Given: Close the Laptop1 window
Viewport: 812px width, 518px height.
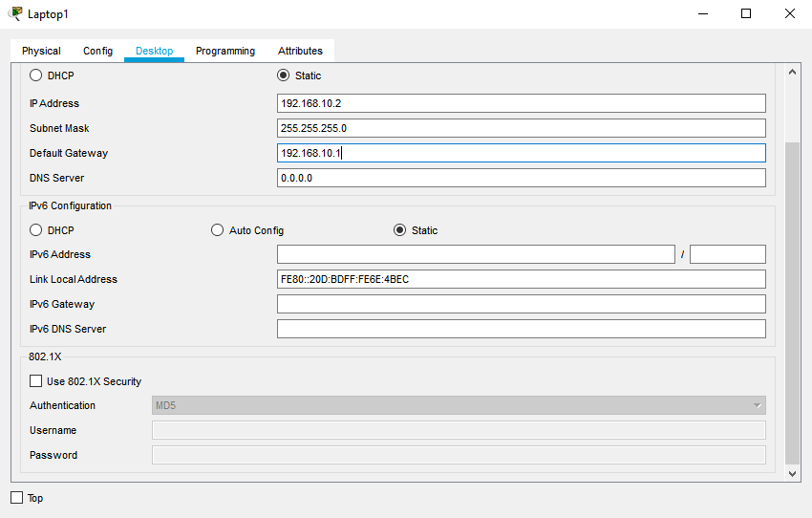Looking at the screenshot, I should coord(790,13).
